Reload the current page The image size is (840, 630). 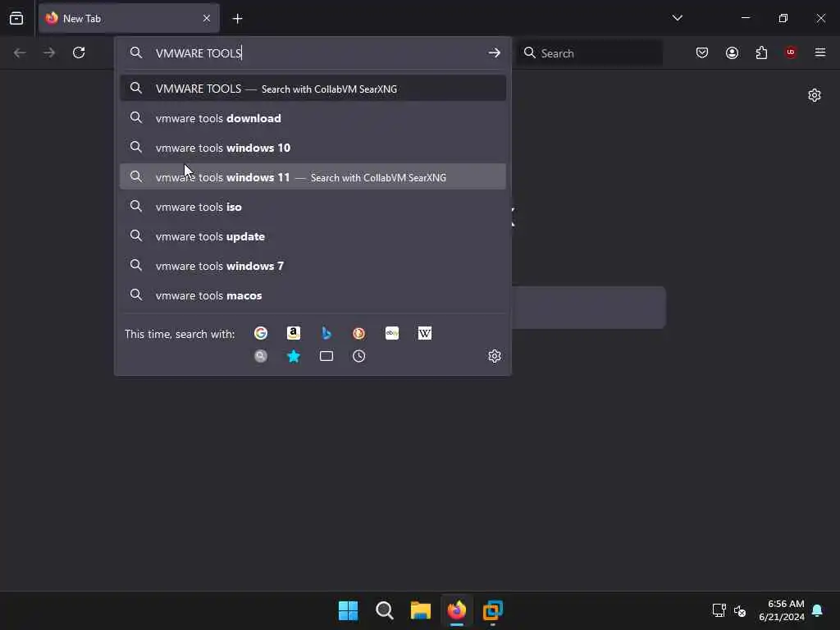[79, 52]
